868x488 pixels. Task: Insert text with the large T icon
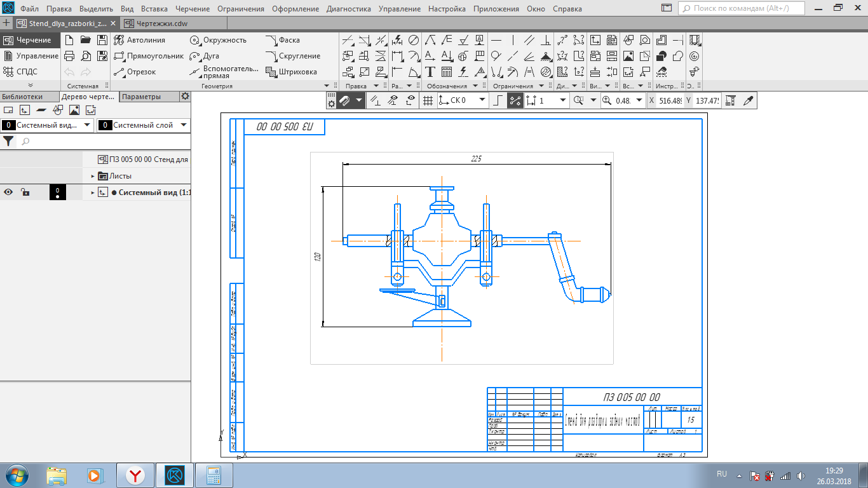click(x=430, y=72)
